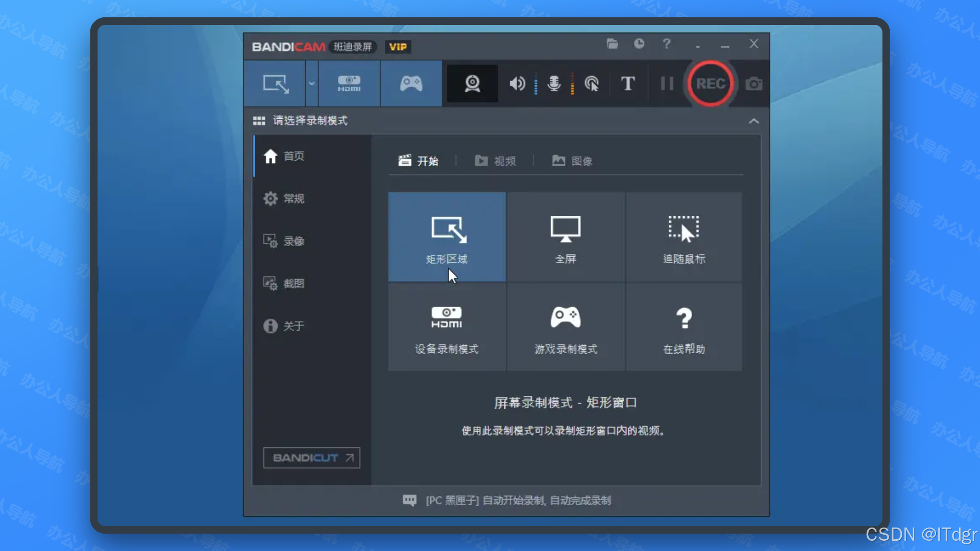Start recording with the REC button

pos(710,84)
